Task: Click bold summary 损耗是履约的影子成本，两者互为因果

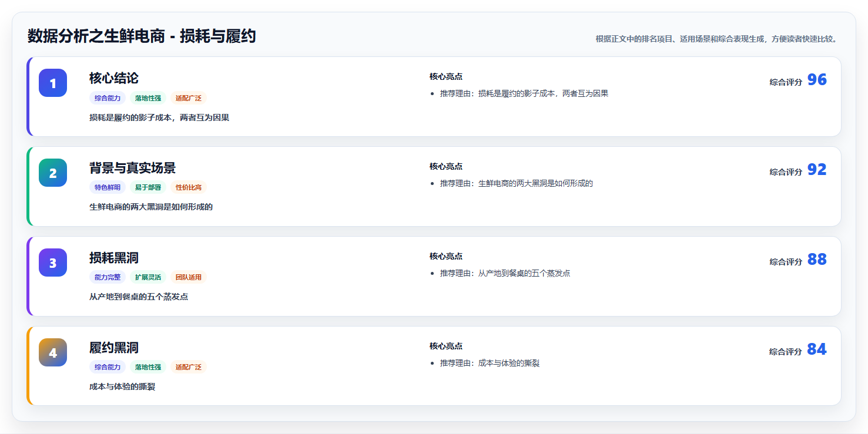Action: pos(159,117)
